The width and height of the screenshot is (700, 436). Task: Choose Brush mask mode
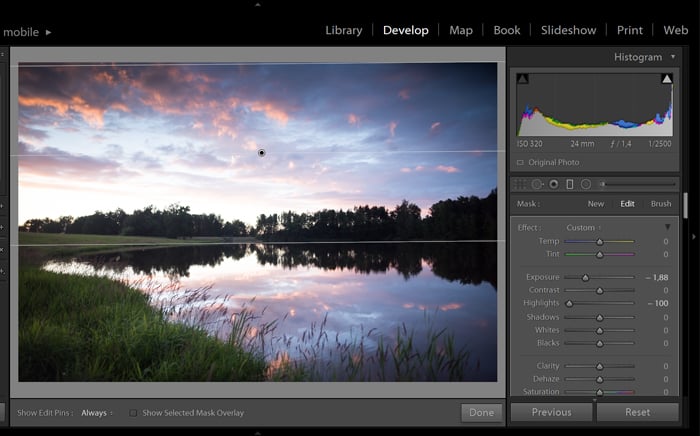(x=661, y=203)
